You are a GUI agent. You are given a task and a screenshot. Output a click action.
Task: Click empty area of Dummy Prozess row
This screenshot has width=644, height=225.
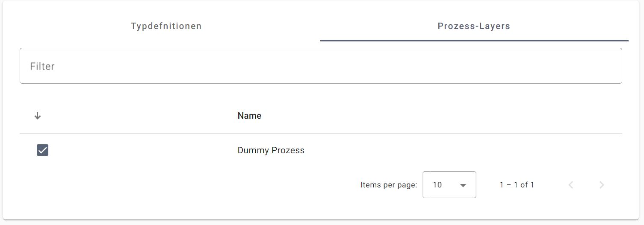(462, 150)
